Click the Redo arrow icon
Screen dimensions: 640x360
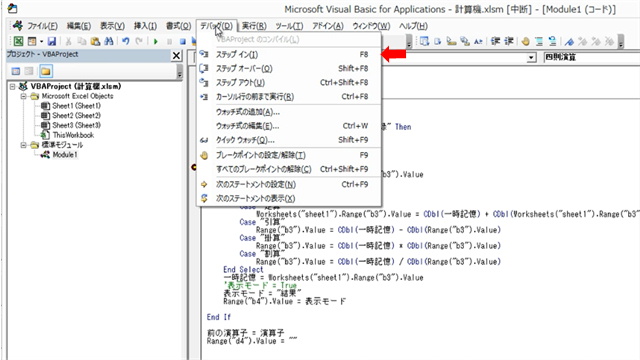click(x=139, y=41)
